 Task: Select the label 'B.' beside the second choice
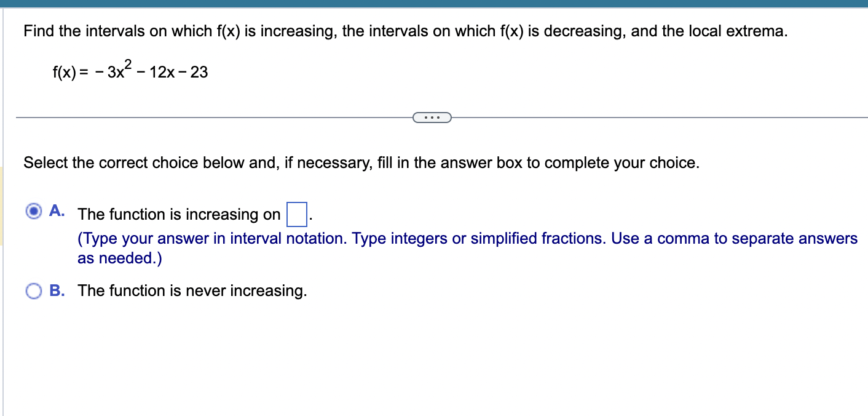(57, 290)
